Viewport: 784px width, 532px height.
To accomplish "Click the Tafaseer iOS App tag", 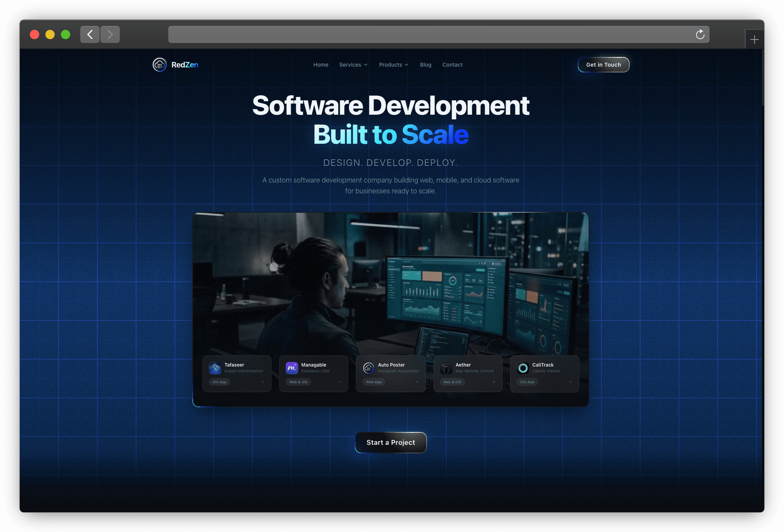I will (x=219, y=382).
